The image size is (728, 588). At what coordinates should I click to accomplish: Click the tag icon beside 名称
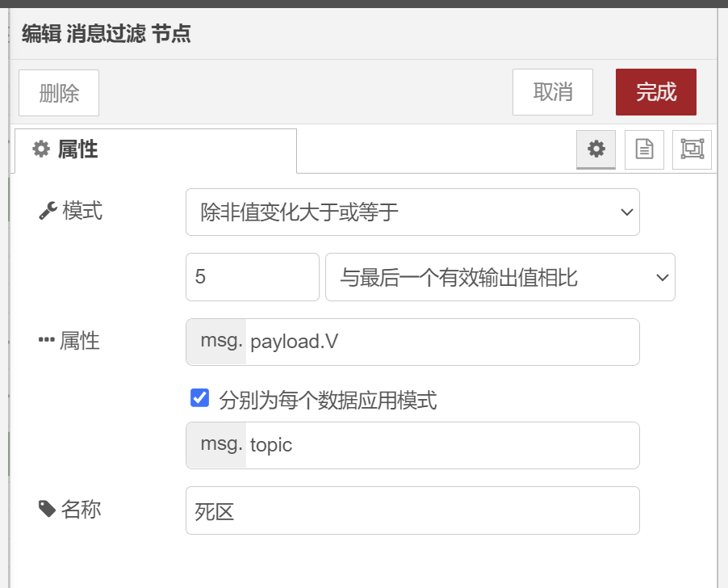48,509
